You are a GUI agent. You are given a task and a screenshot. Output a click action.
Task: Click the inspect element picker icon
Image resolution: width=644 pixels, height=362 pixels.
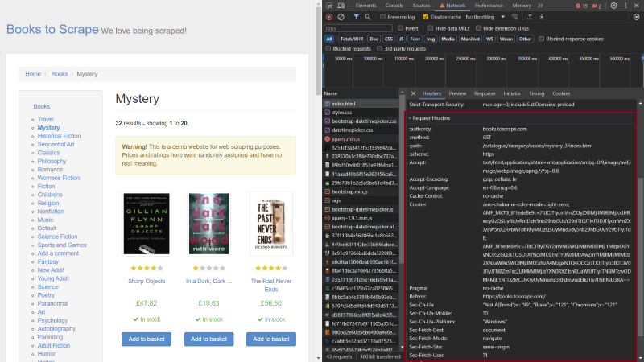[329, 6]
